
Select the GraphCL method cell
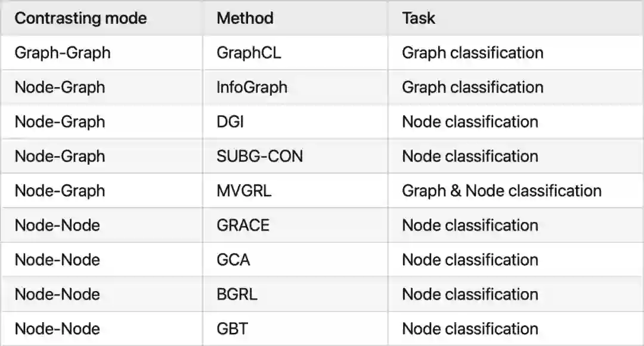tap(249, 52)
